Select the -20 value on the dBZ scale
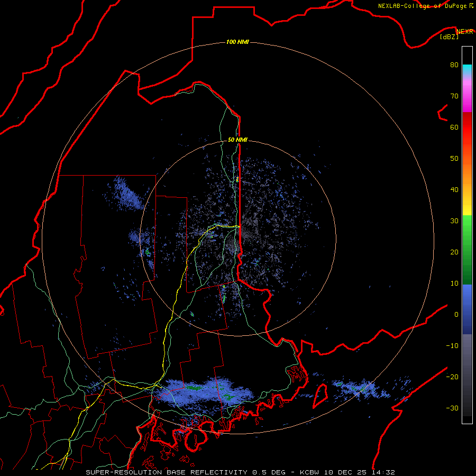 [x=452, y=377]
